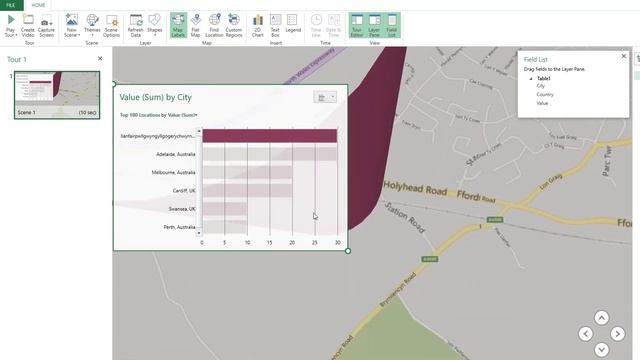This screenshot has height=360, width=640.
Task: Open the FILE tab
Action: click(11, 5)
